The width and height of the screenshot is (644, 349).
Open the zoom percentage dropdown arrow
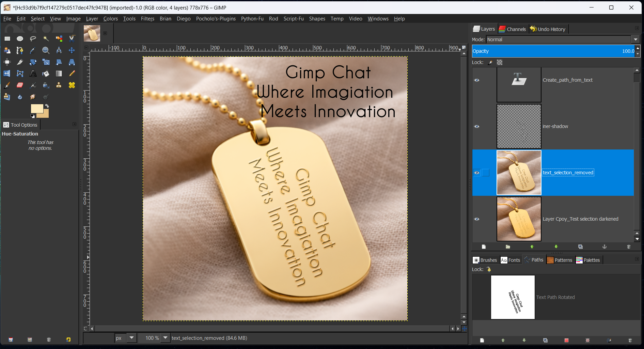[165, 338]
